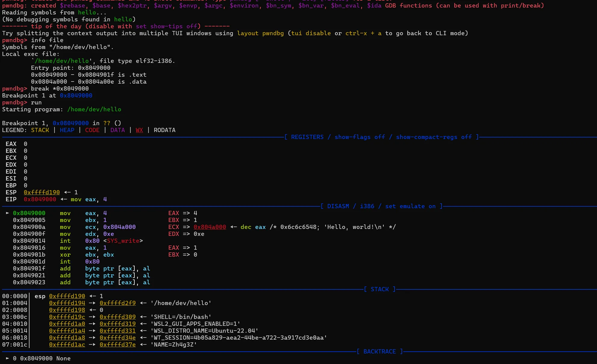Click the breakpoint address 0x8049000 link
Screen dimensions: 597x364
pyautogui.click(x=76, y=95)
